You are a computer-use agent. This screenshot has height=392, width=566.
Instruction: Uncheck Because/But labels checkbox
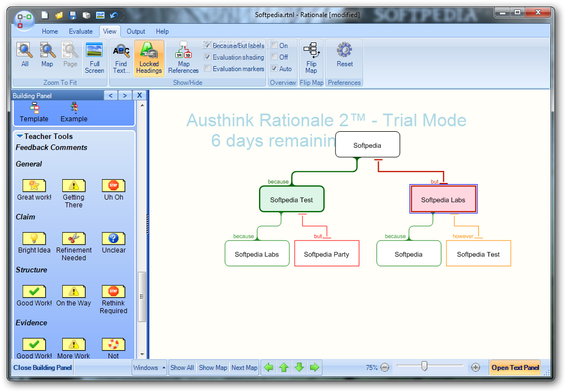coord(208,45)
